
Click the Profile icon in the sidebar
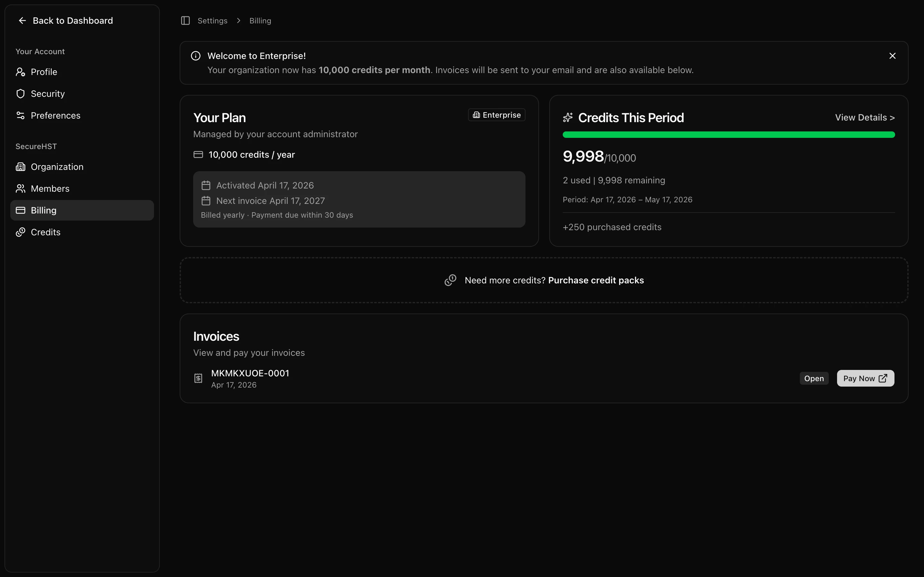tap(21, 72)
